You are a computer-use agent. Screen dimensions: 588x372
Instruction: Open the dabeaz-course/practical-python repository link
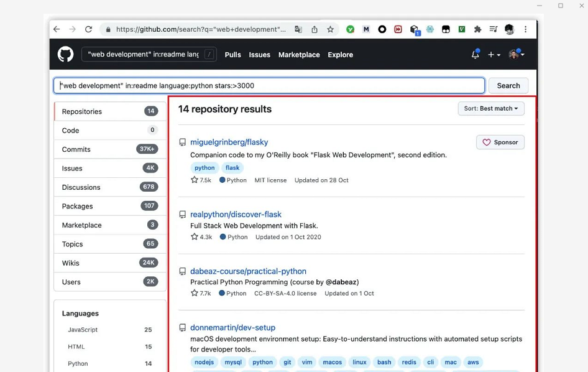click(x=248, y=271)
